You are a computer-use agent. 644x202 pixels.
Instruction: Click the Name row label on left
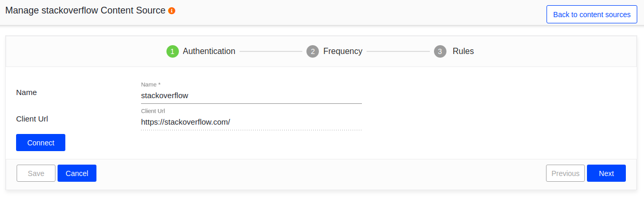coord(26,92)
